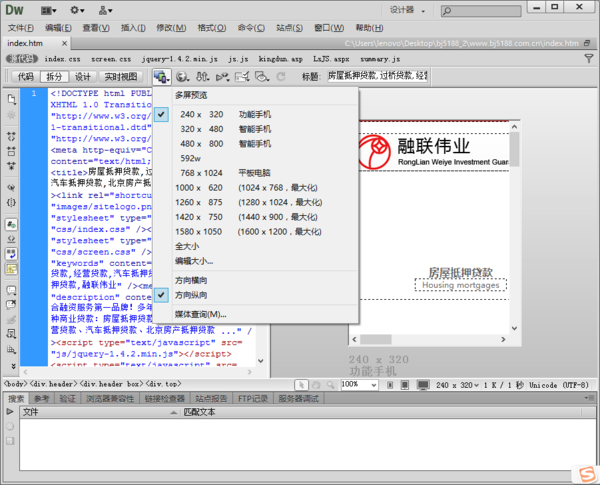Click the Refresh design view icon

281,77
